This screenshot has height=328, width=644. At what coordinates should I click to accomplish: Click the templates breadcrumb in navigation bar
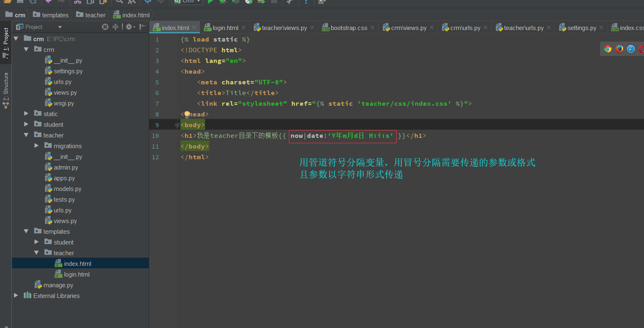[x=51, y=15]
